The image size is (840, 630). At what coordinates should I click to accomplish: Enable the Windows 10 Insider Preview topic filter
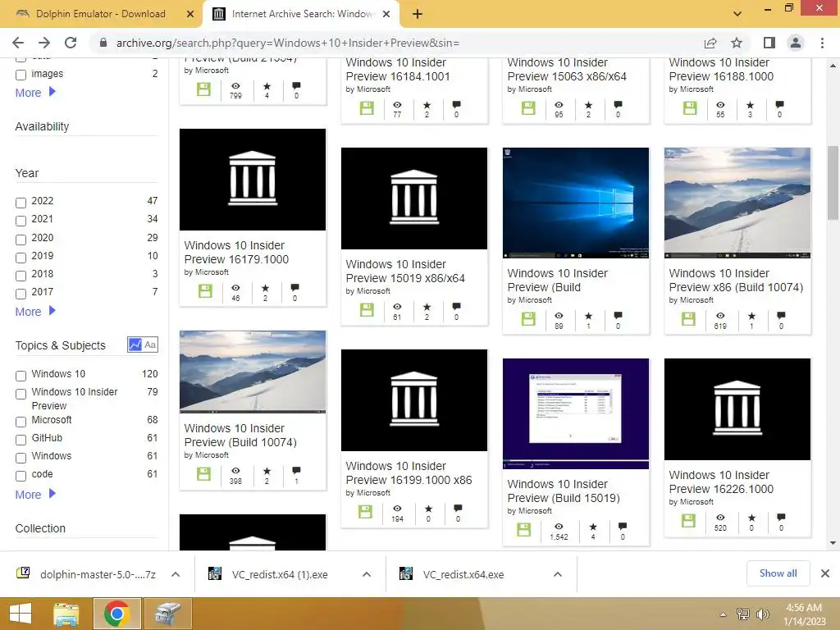pyautogui.click(x=21, y=394)
